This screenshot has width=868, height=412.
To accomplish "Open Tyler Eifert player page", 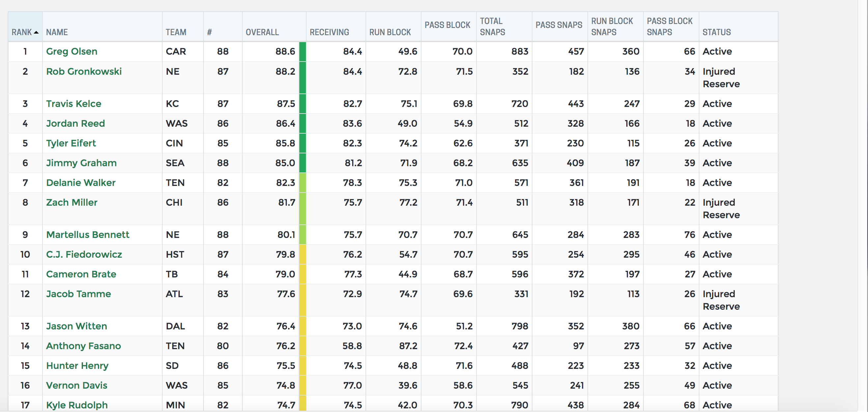I will click(x=71, y=143).
